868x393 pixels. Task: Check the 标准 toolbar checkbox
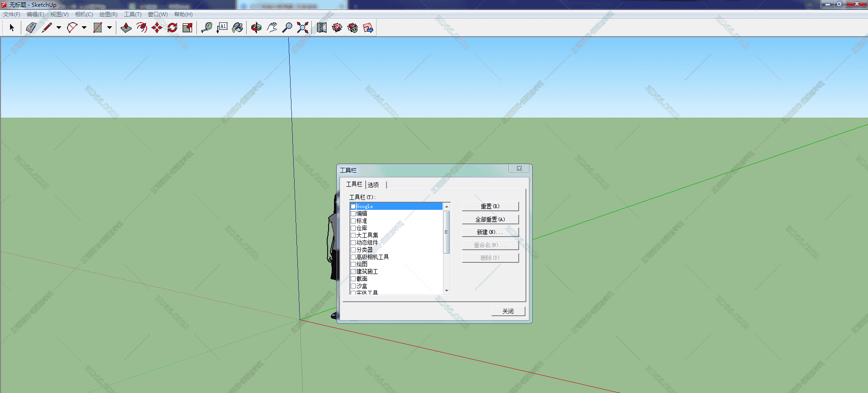coord(353,221)
